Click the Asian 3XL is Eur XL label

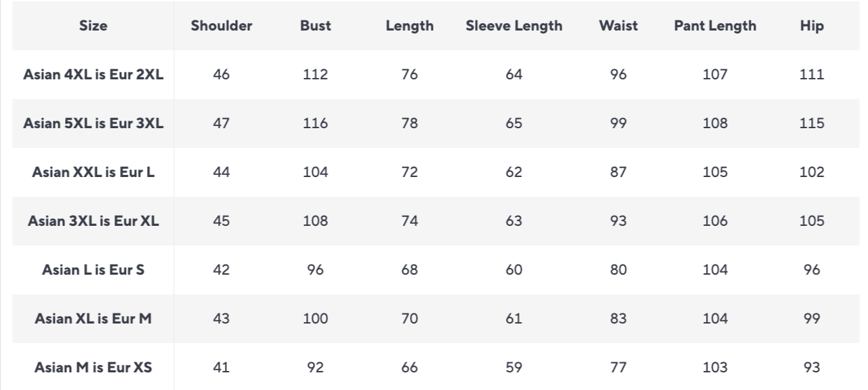(x=94, y=221)
